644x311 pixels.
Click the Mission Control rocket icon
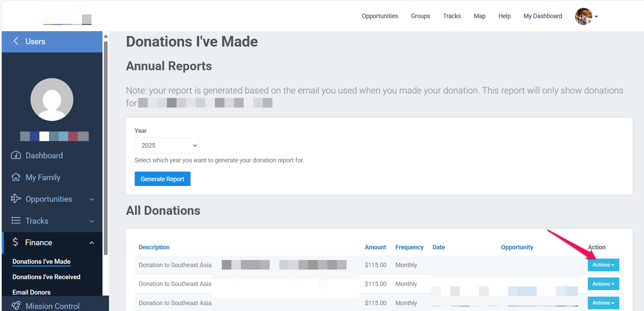point(16,306)
